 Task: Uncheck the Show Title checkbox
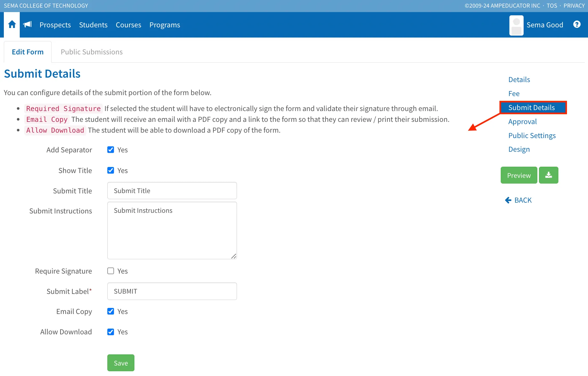click(x=111, y=170)
